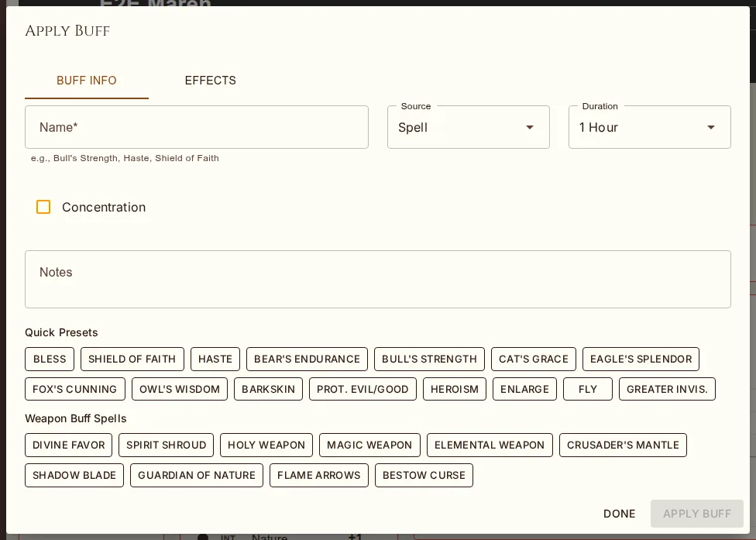The width and height of the screenshot is (756, 540).
Task: Pick the Bestow Curse preset
Action: [x=424, y=476]
